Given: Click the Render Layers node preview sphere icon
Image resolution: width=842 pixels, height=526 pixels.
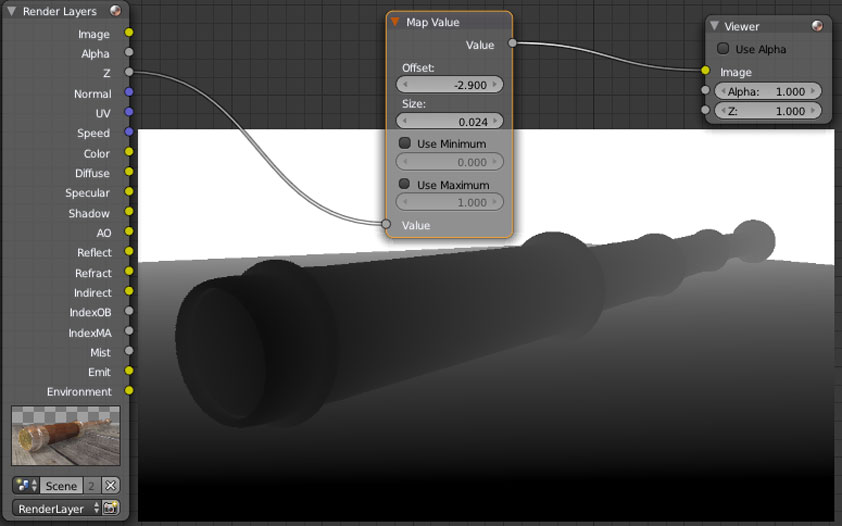Looking at the screenshot, I should (x=116, y=11).
